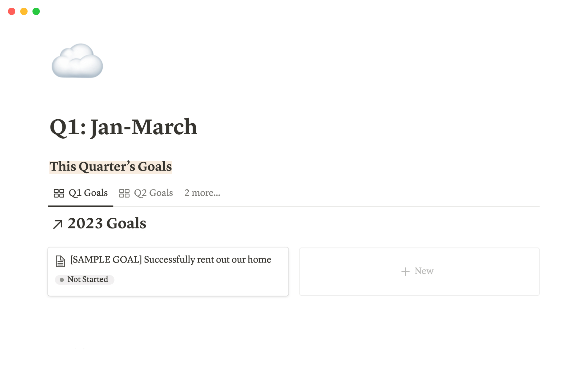588x368 pixels.
Task: Click the "Q1: Jan-March" page title
Action: point(123,127)
